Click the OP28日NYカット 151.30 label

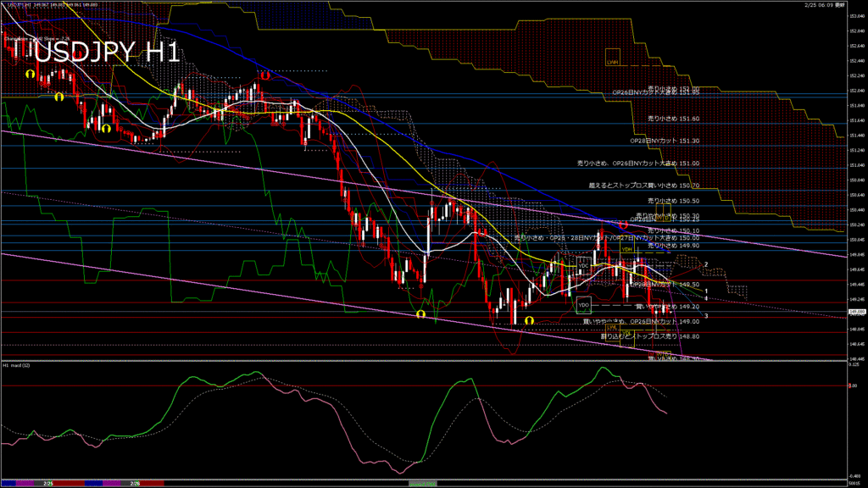click(664, 141)
